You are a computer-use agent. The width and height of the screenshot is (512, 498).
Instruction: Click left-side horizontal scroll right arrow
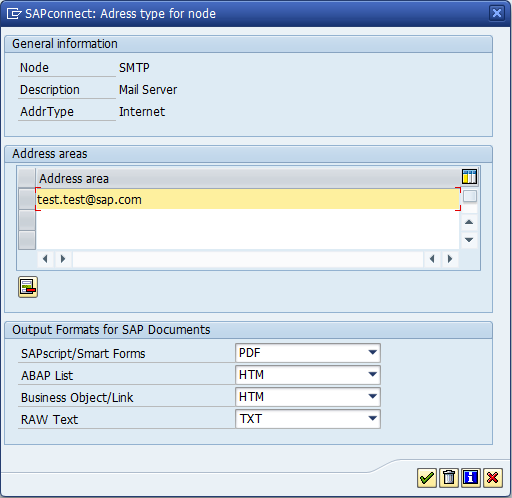[63, 259]
